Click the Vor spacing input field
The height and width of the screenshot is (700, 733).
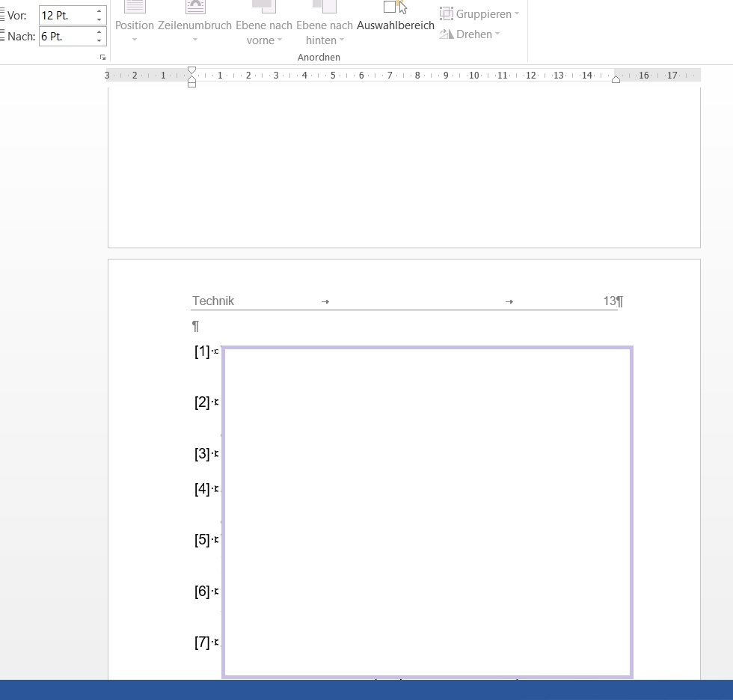pyautogui.click(x=67, y=16)
